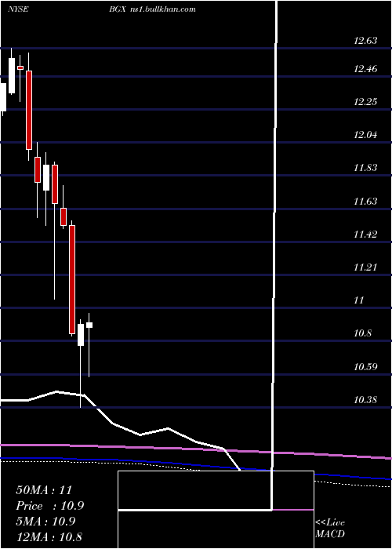The width and height of the screenshot is (392, 549).
Task: Click the 12.04 price axis label
Action: pos(365,135)
